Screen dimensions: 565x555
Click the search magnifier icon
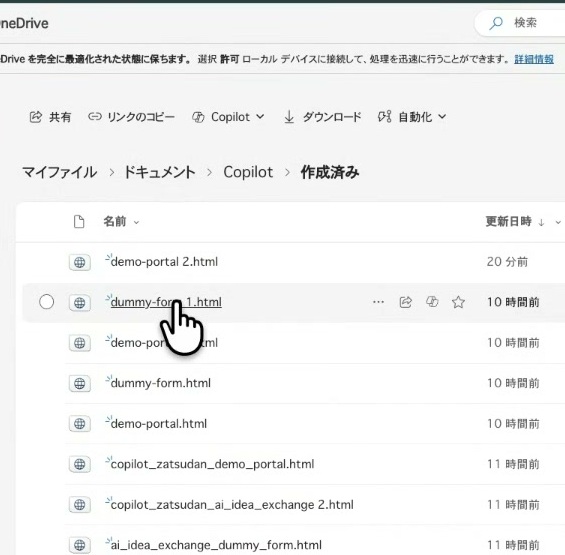(x=496, y=23)
